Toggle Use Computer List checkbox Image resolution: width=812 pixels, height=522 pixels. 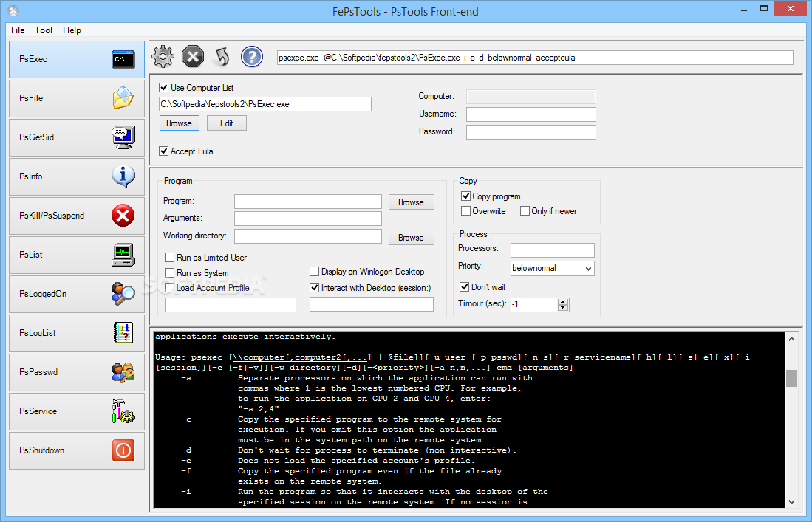[163, 87]
